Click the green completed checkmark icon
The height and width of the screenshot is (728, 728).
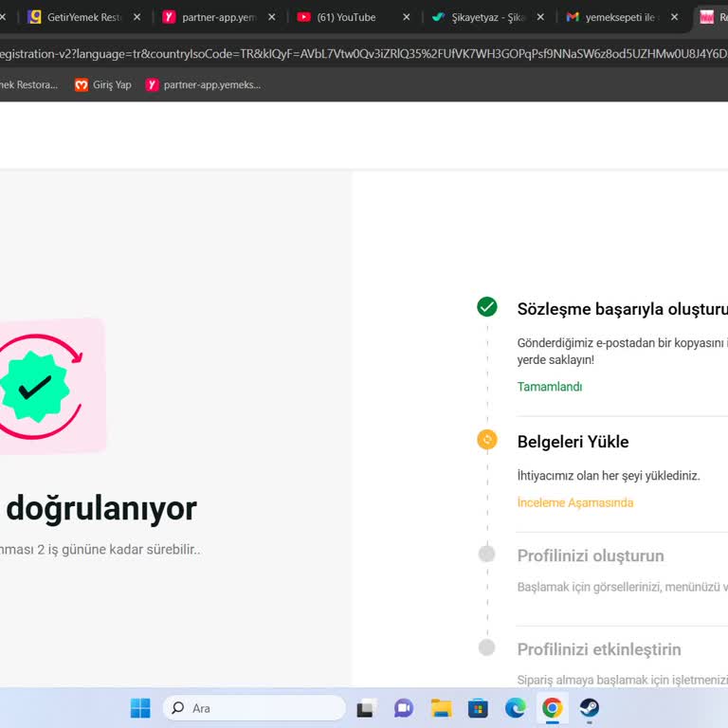(x=487, y=306)
